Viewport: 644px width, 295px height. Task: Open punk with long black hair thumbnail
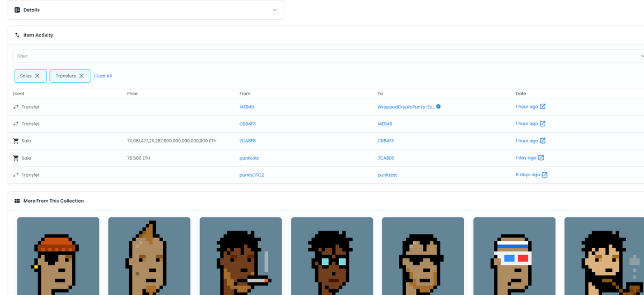pos(604,256)
